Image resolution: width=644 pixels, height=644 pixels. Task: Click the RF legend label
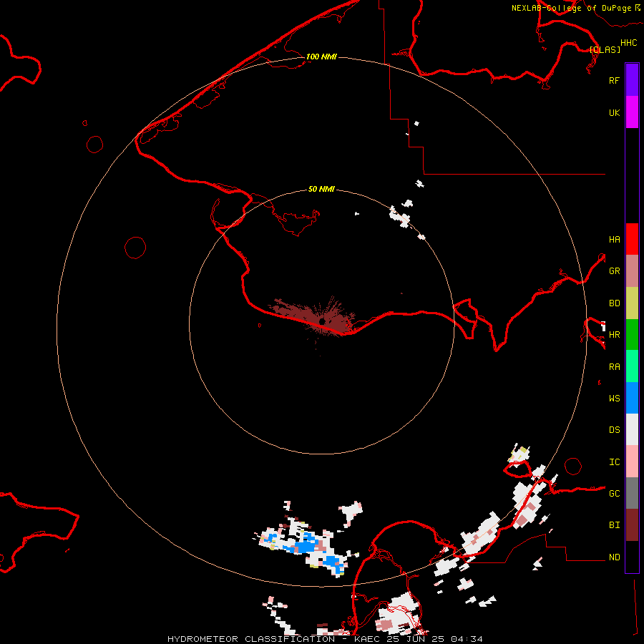pos(614,80)
